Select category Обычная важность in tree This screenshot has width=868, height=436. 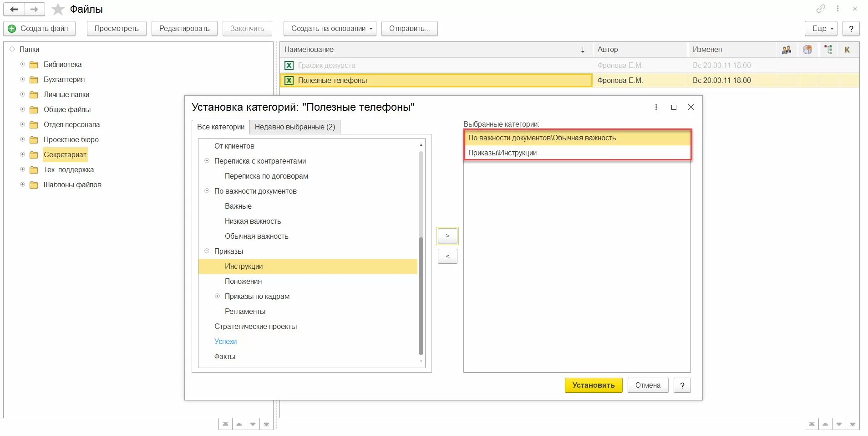[x=257, y=236]
